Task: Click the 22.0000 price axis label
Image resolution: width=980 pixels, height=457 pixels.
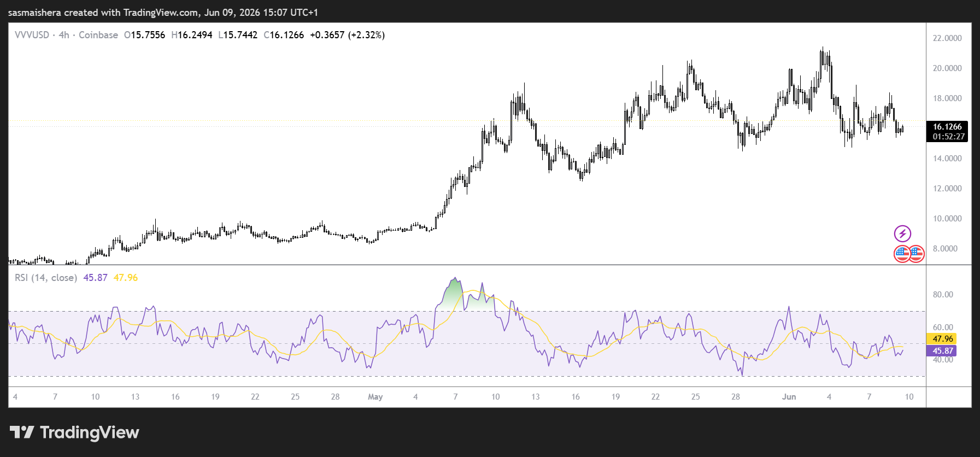Action: pos(947,38)
